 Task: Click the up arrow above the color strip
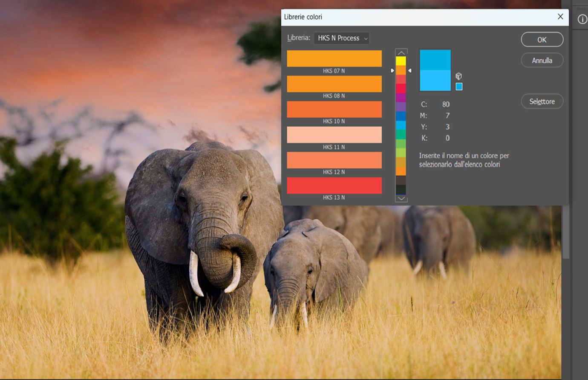(x=401, y=52)
